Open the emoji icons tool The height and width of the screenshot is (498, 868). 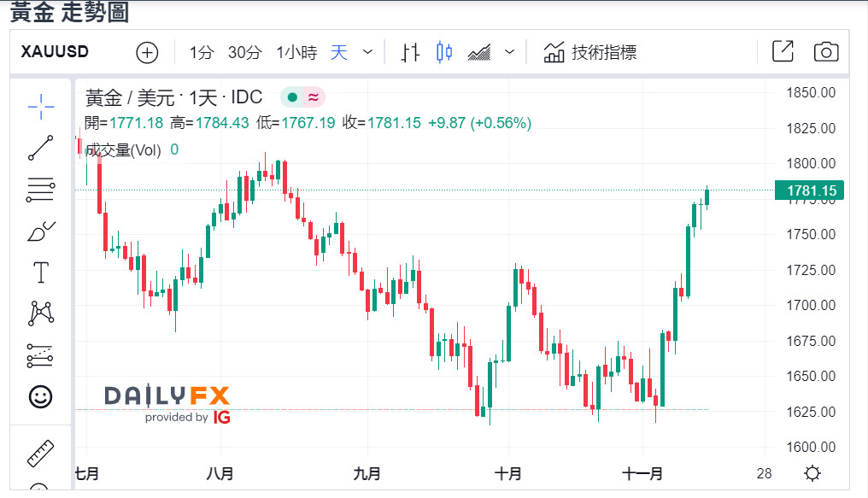click(x=41, y=396)
